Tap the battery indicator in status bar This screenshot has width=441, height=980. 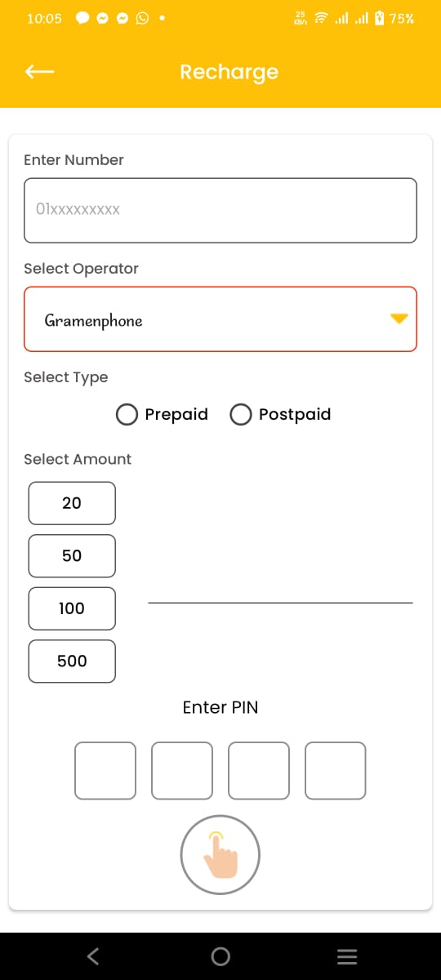tap(378, 18)
